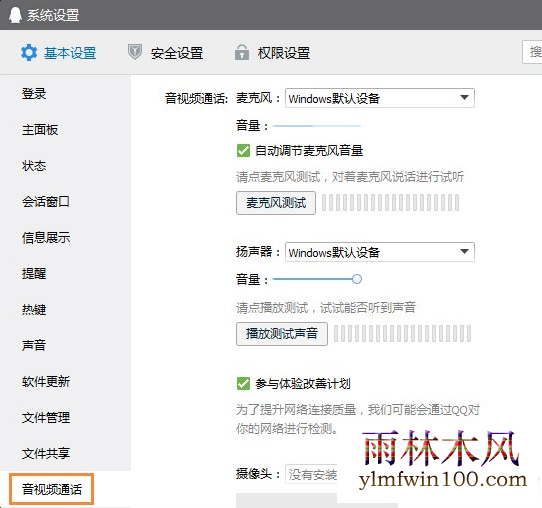Click the 音视频通话: section label
Screen dimensions: 542x508
tap(196, 98)
